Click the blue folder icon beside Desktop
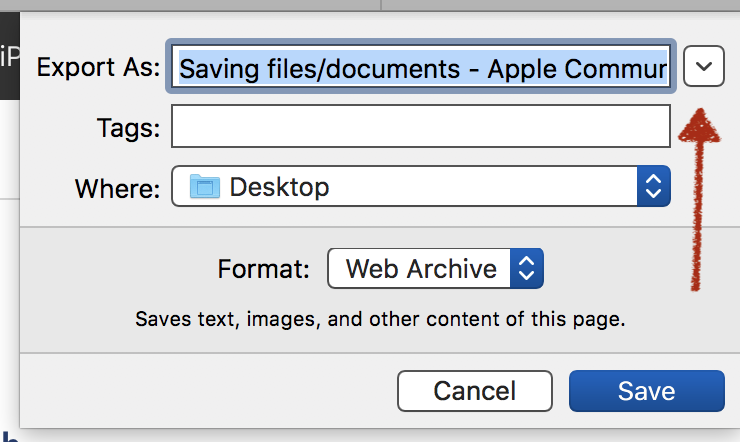The width and height of the screenshot is (740, 442). click(204, 186)
